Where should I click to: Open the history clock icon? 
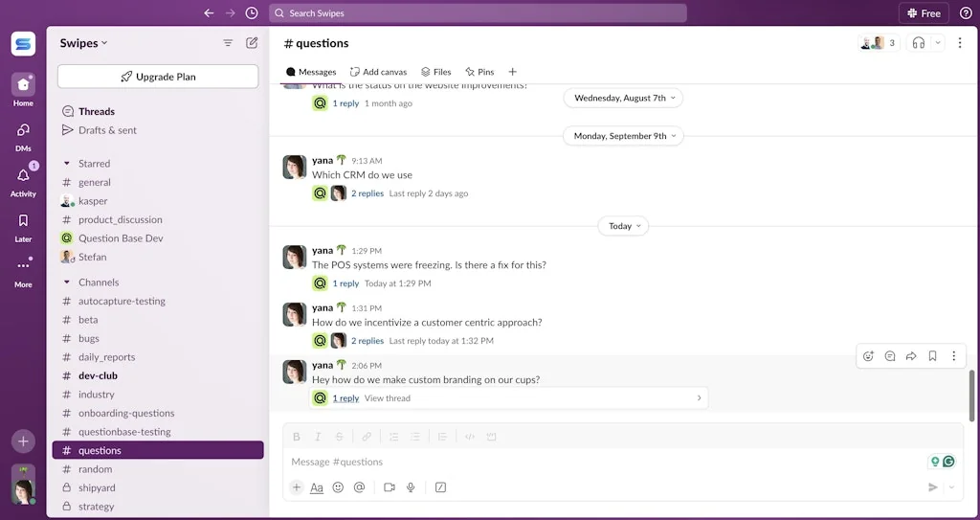[x=252, y=13]
